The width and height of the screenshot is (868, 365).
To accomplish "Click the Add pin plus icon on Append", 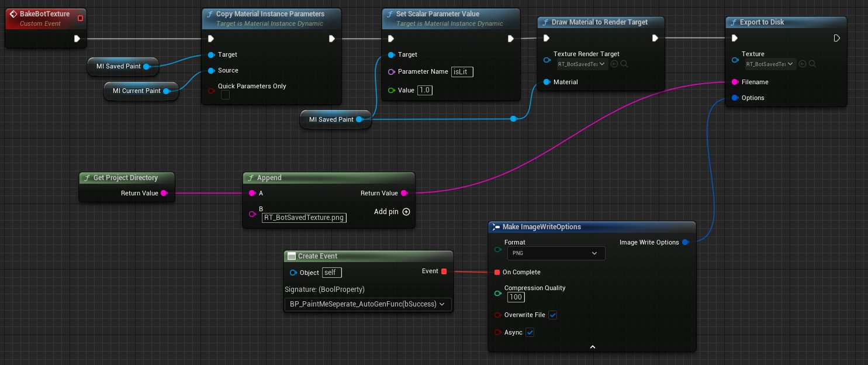I will pos(406,212).
